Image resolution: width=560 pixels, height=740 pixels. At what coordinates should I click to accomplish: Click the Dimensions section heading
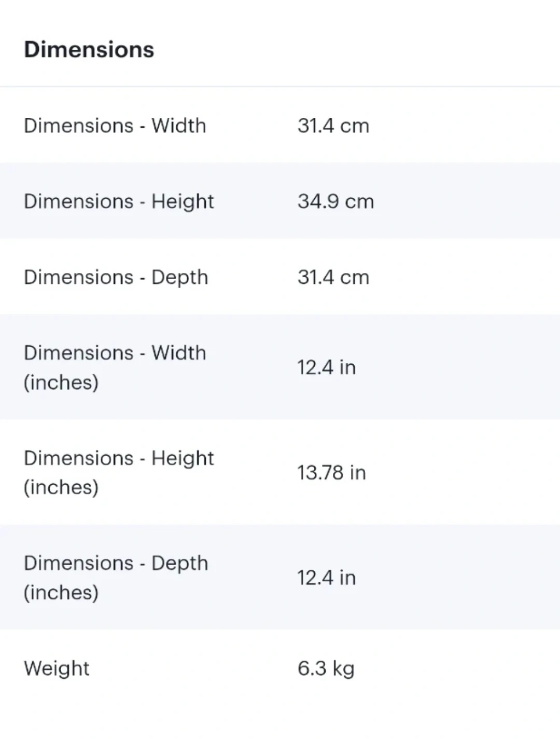[89, 50]
